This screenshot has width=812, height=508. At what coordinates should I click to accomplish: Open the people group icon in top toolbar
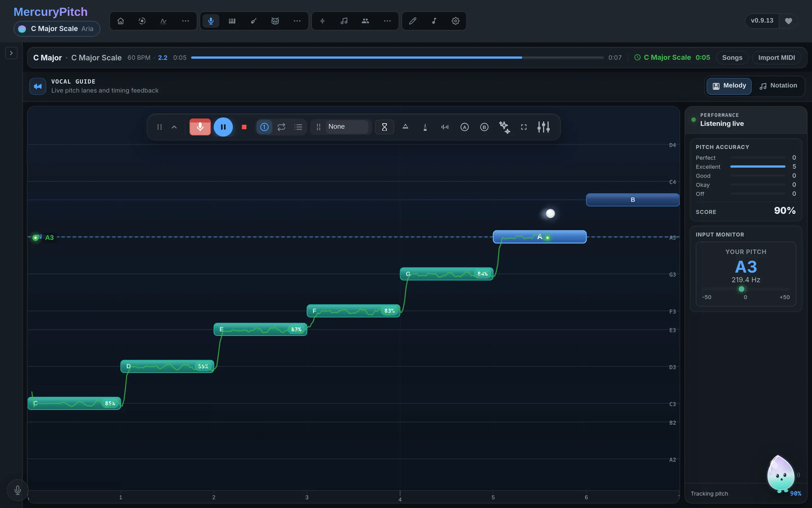pyautogui.click(x=365, y=21)
